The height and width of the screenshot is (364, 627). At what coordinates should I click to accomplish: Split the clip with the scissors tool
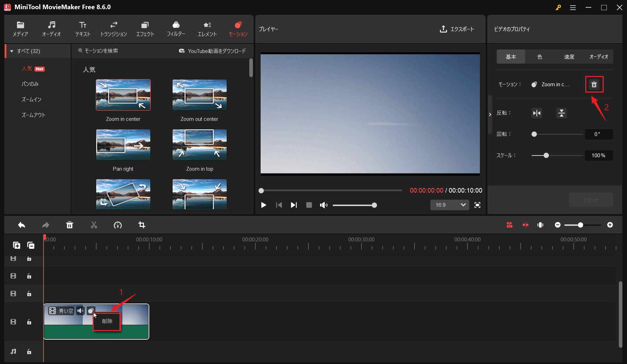pyautogui.click(x=94, y=225)
